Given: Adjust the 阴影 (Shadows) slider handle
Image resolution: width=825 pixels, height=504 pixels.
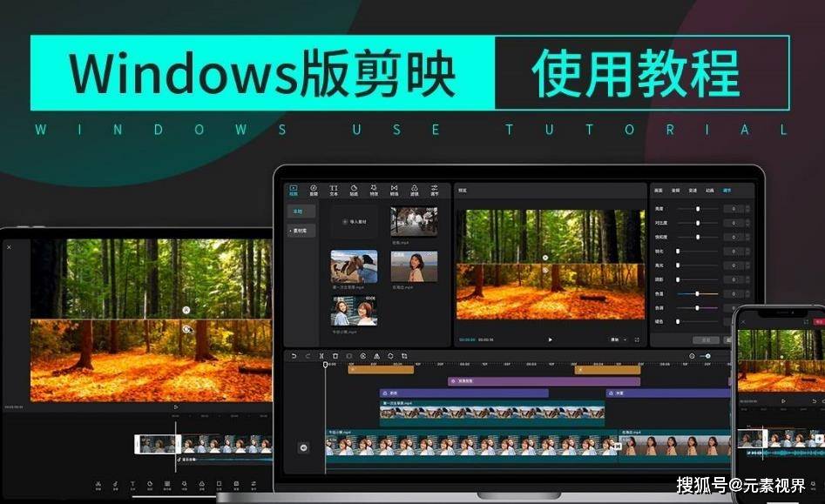Looking at the screenshot, I should click(x=678, y=279).
